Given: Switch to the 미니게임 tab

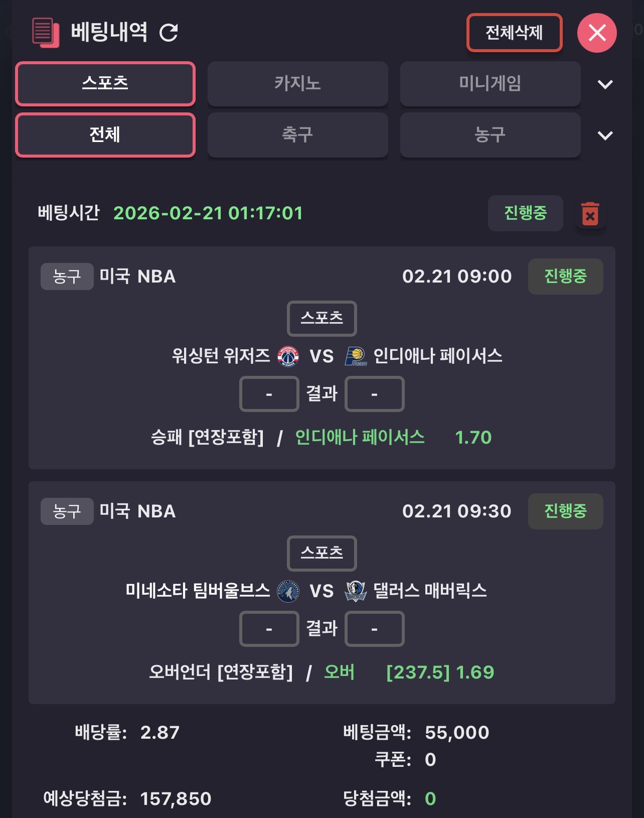Looking at the screenshot, I should point(490,83).
